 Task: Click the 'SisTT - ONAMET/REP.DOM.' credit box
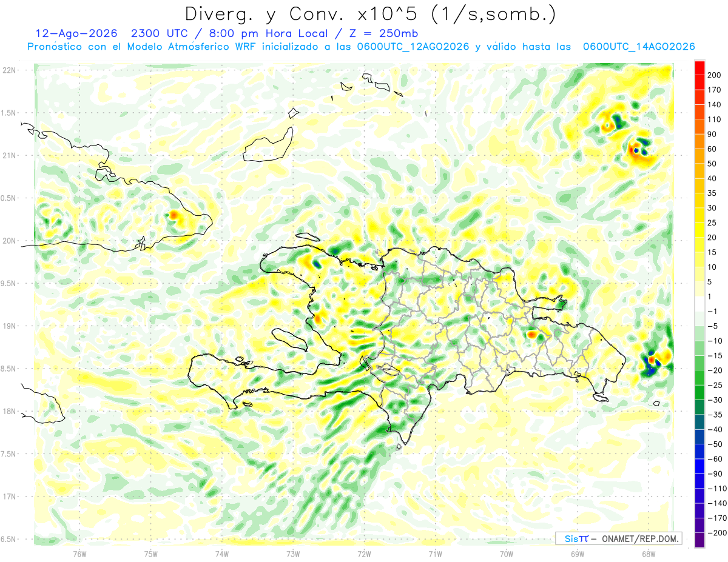[618, 538]
